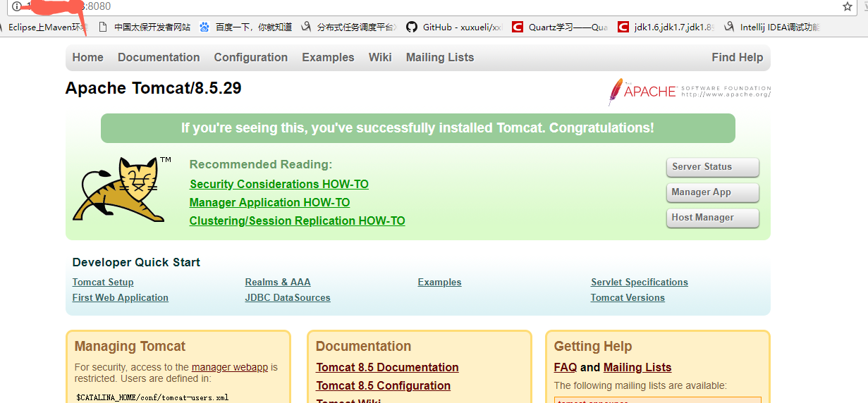The image size is (868, 403).
Task: Open the Servlet Specifications link
Action: point(640,283)
